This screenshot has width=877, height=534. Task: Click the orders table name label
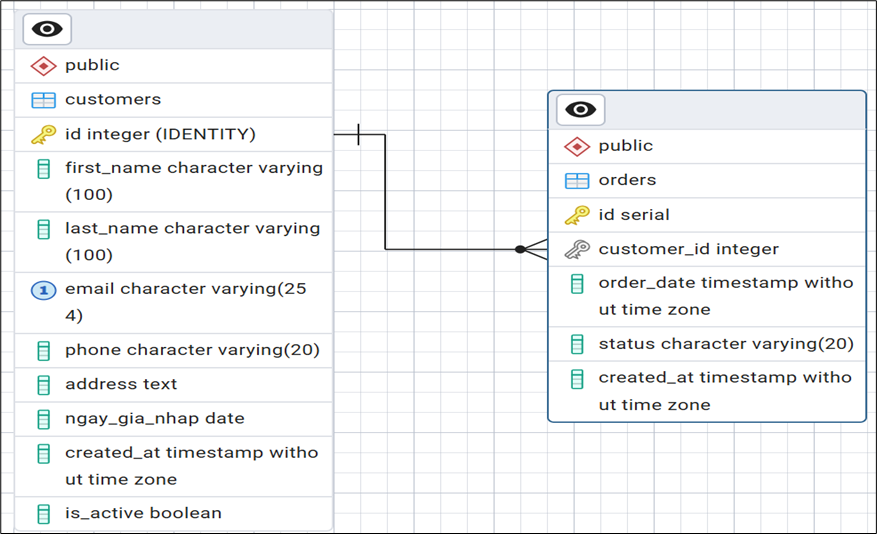point(627,180)
